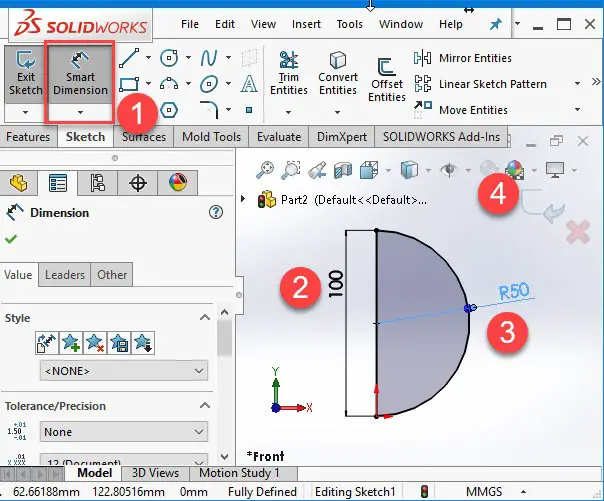Select the Polygon tool
The image size is (604, 501).
coord(169,110)
